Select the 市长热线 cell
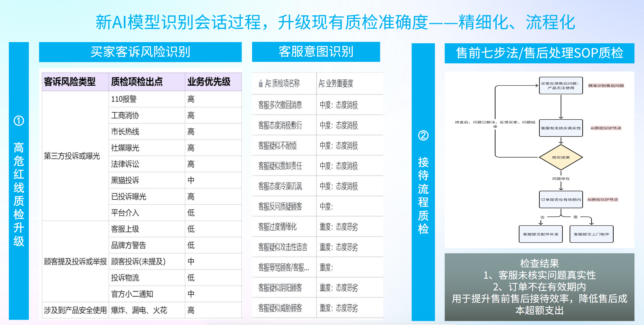 147,131
